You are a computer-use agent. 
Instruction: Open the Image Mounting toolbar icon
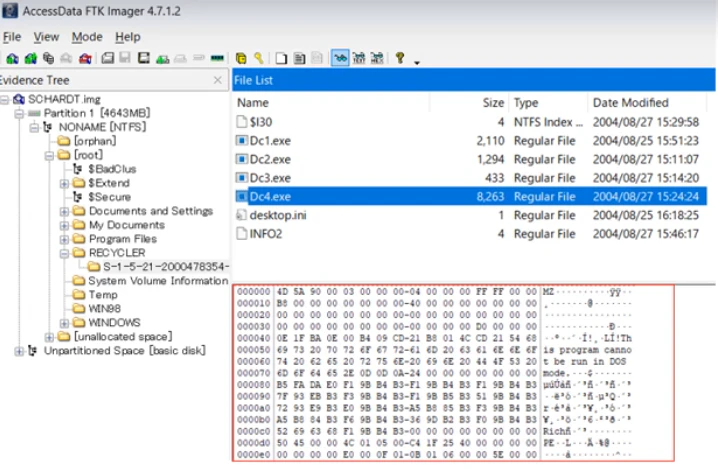(48, 58)
